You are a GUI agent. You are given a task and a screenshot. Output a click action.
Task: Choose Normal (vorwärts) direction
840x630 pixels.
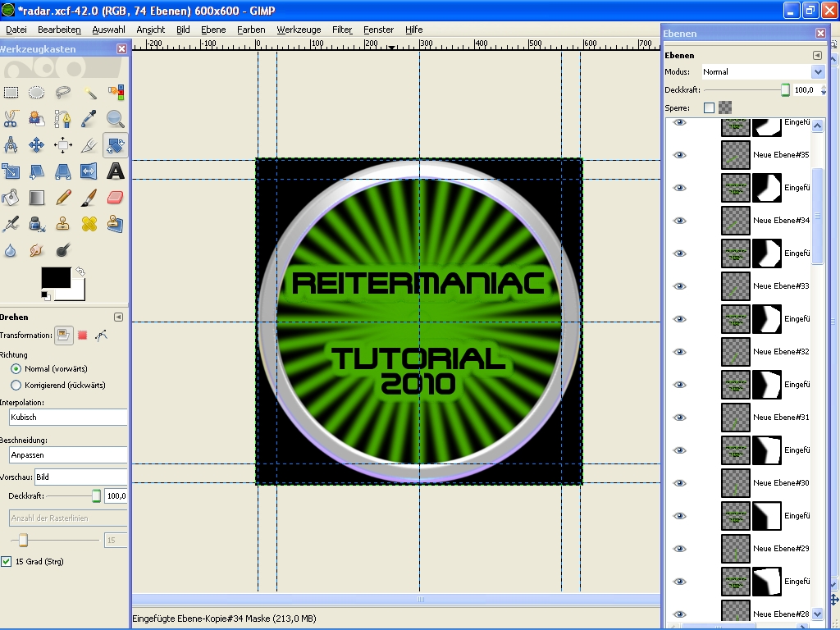tap(16, 368)
